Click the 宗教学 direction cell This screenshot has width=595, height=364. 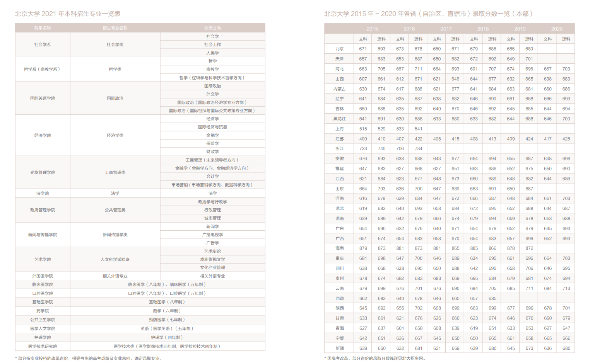point(212,69)
